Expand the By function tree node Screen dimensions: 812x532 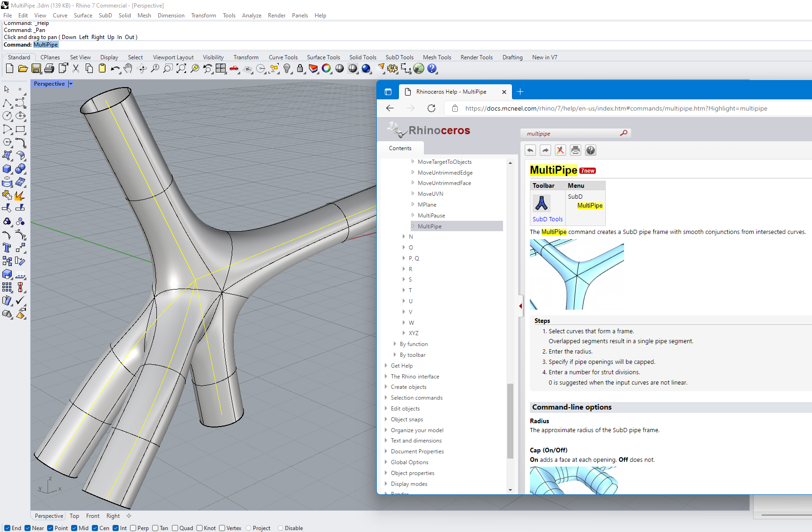(395, 344)
